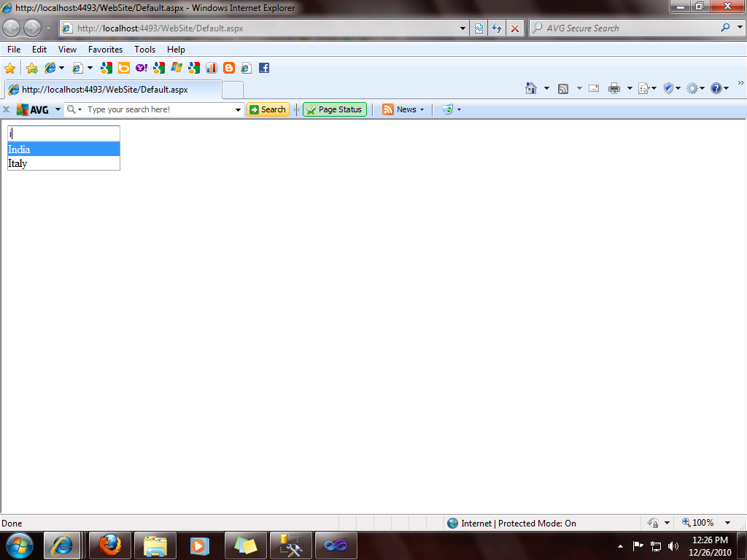Click the AVG Search button
Image resolution: width=747 pixels, height=560 pixels.
click(268, 109)
